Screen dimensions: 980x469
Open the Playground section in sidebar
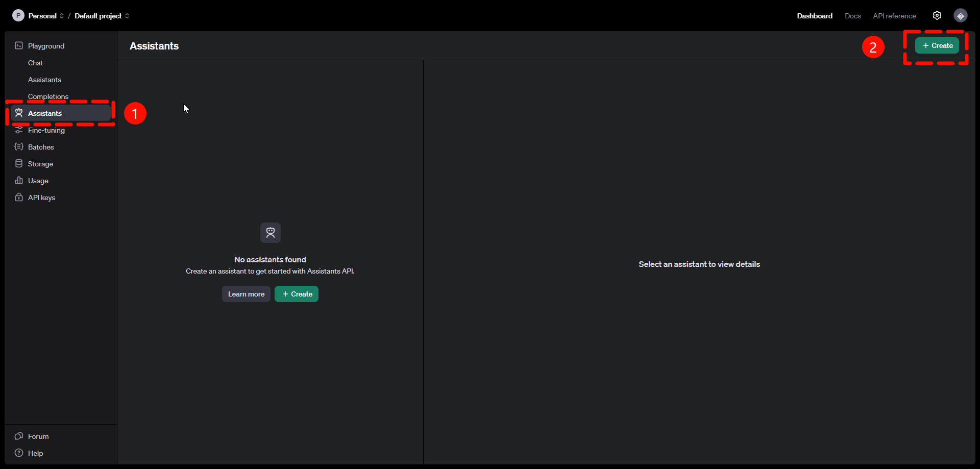click(x=46, y=45)
